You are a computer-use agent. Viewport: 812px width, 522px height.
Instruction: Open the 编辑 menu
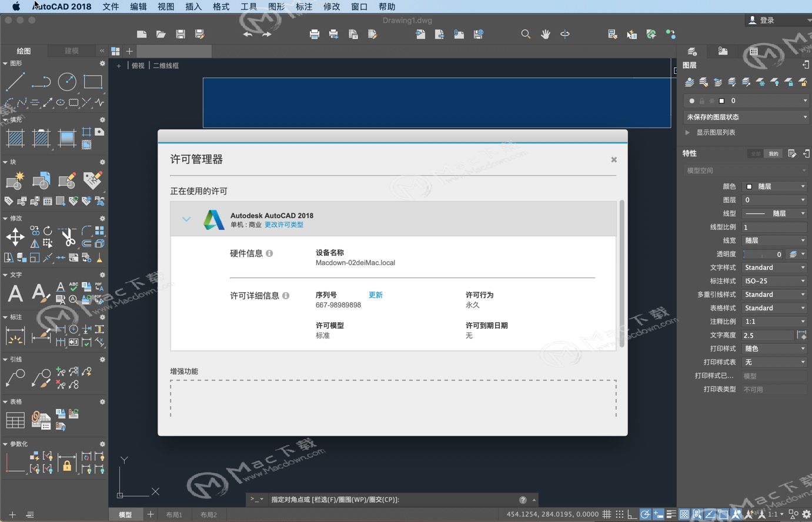coord(138,6)
